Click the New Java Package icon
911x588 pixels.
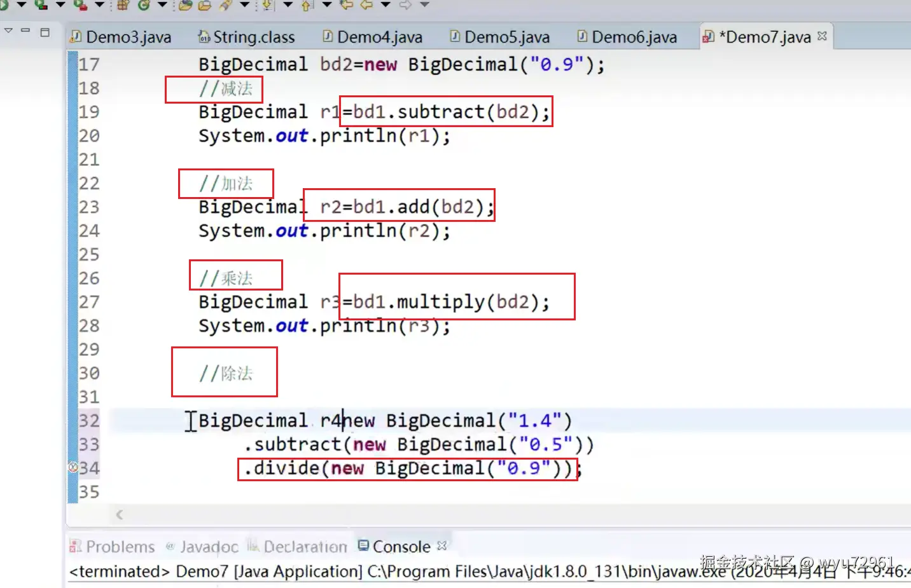(123, 5)
